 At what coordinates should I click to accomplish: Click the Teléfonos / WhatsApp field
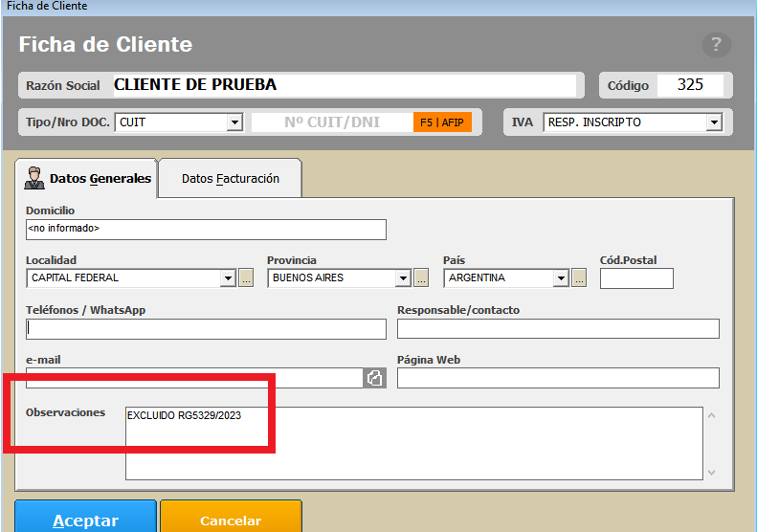[x=206, y=329]
